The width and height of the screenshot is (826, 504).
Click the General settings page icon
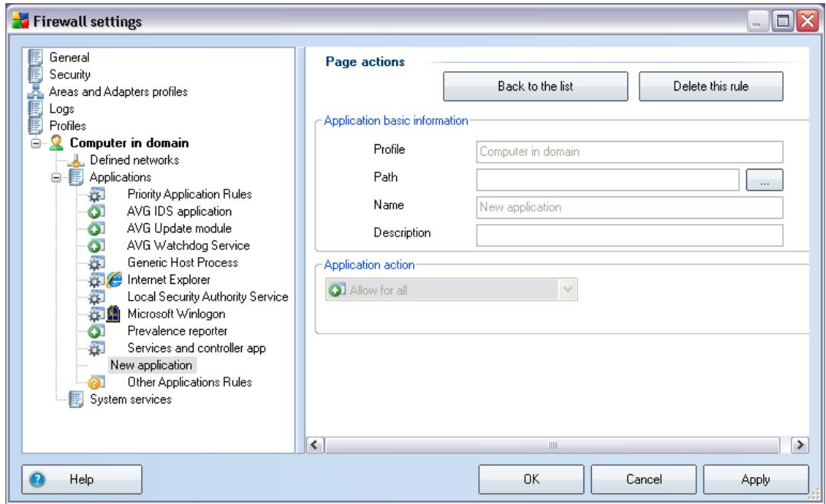(35, 58)
